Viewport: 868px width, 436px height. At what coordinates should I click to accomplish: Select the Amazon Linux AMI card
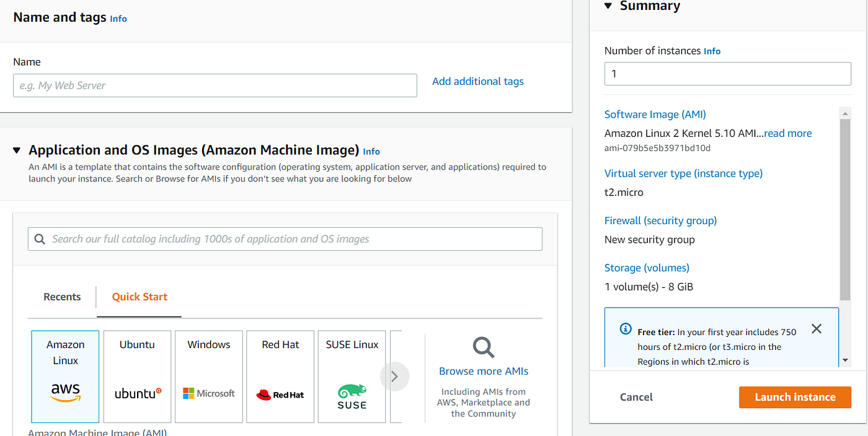pos(65,377)
